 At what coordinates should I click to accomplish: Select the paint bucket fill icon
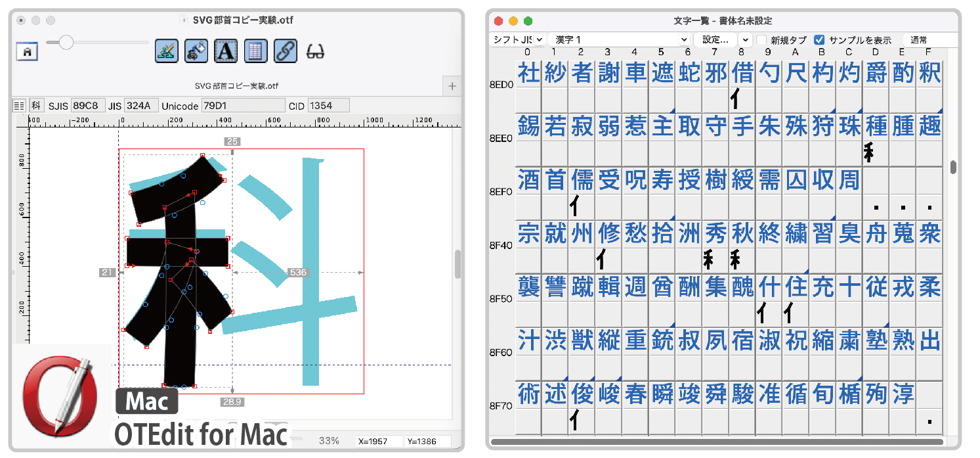[196, 51]
